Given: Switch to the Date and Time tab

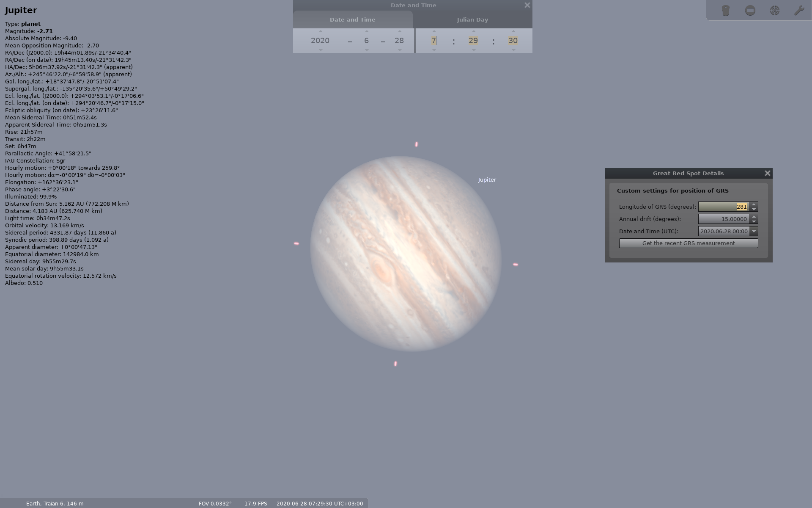Looking at the screenshot, I should [352, 19].
